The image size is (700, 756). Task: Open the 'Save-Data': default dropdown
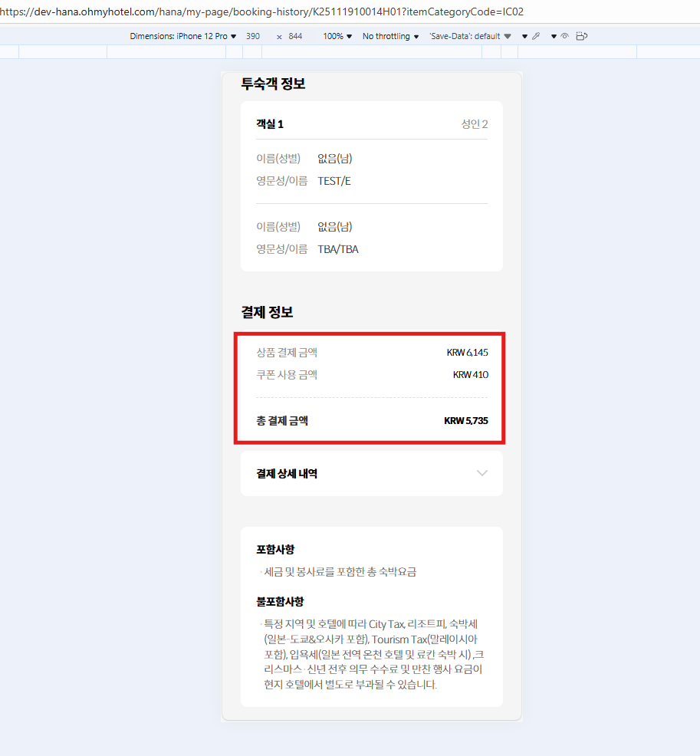click(x=470, y=36)
